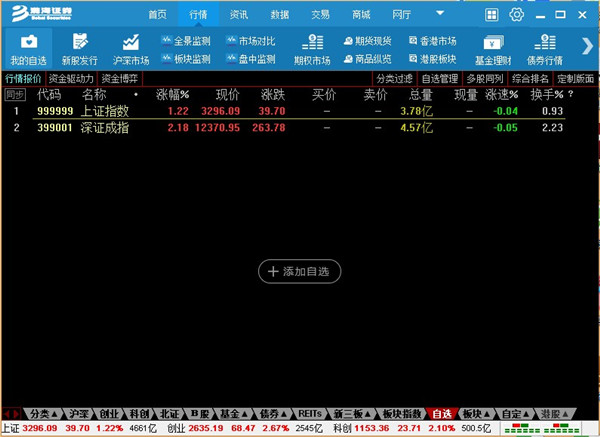
Task: Open 数据 top menu
Action: (279, 15)
